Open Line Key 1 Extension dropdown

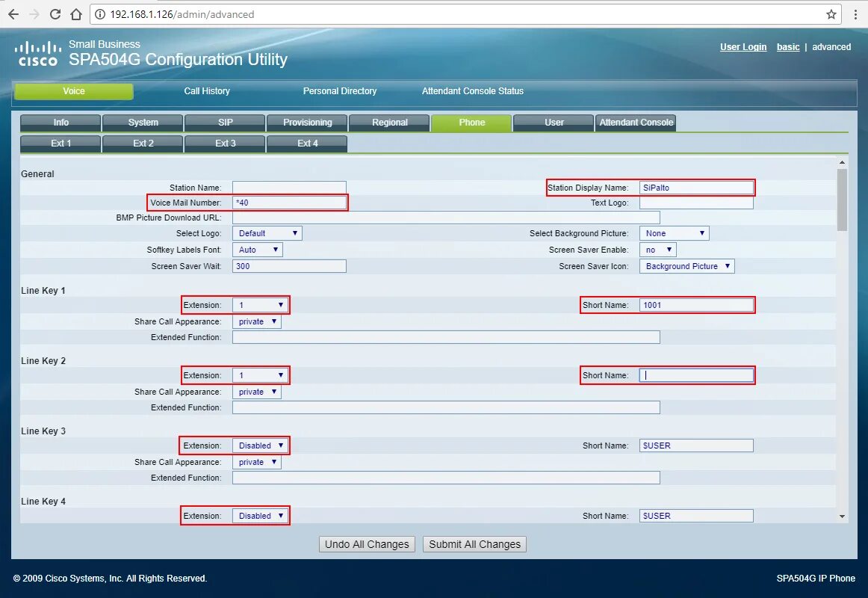coord(260,305)
